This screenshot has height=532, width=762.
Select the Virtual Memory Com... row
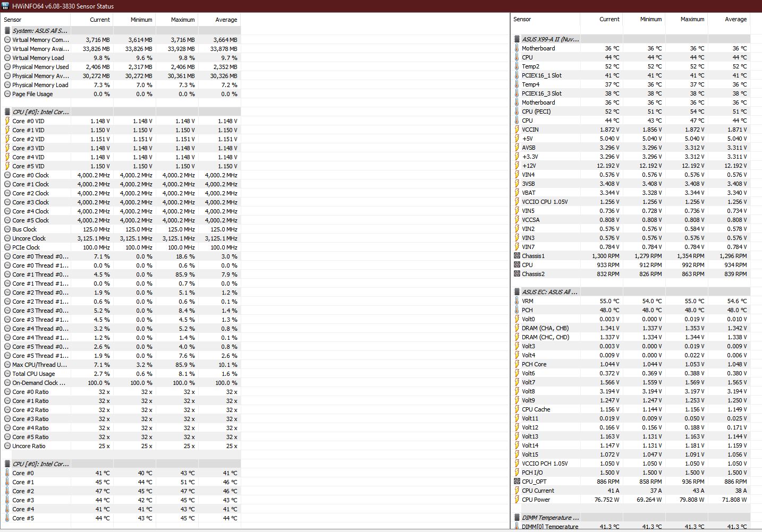point(122,40)
